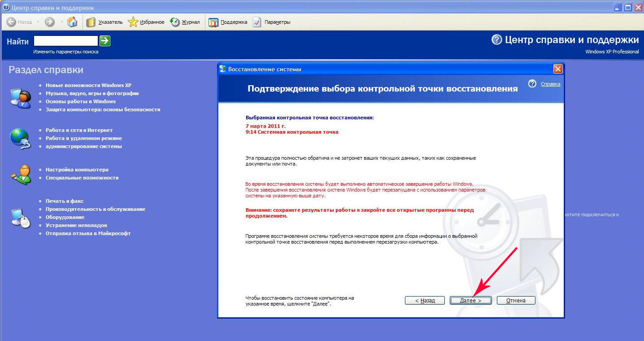Image resolution: width=644 pixels, height=341 pixels.
Task: Open Избранное favorites
Action: coord(146,22)
